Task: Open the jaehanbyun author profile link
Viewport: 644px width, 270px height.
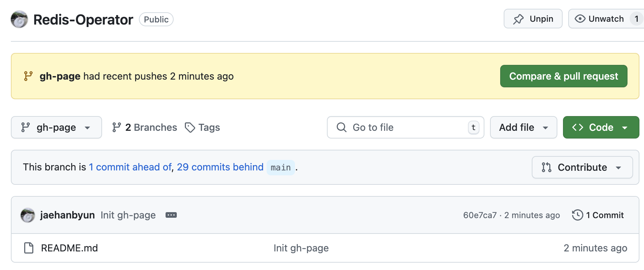Action: (67, 215)
